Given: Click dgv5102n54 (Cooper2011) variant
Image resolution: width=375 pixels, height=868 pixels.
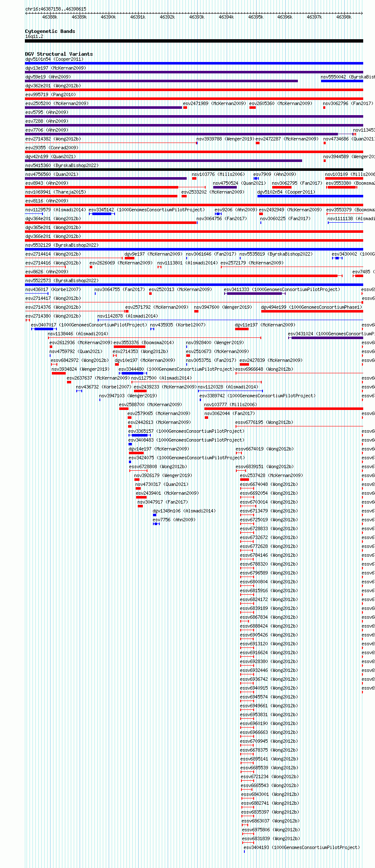Looking at the screenshot, I should pyautogui.click(x=286, y=192).
